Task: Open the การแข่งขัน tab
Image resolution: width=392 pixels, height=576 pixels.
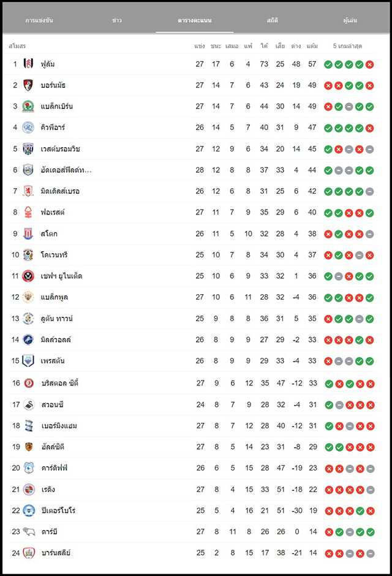Action: pos(39,20)
